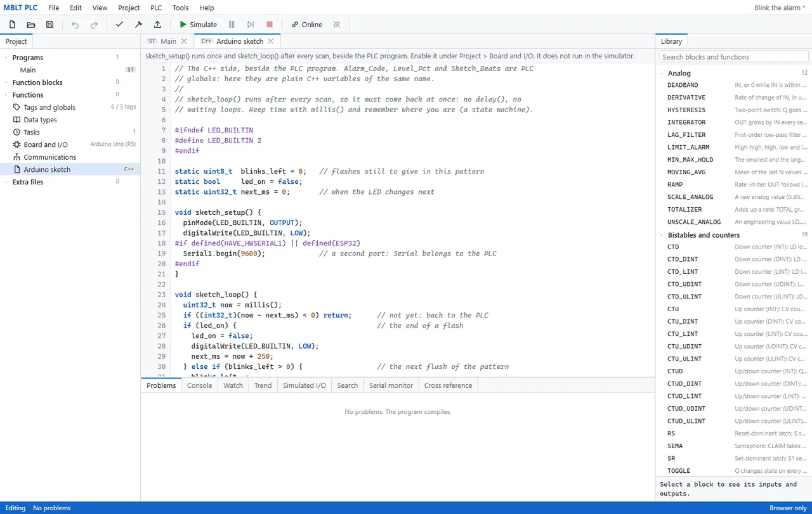Click the hammer Build icon
This screenshot has height=514, width=812.
[138, 25]
